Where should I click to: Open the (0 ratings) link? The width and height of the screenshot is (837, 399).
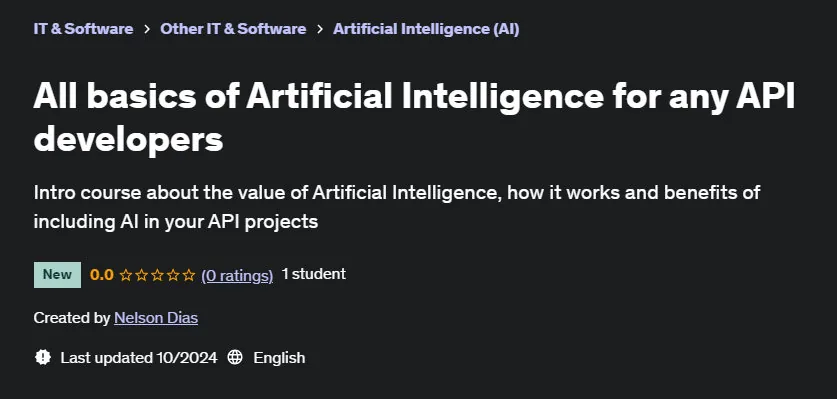237,276
